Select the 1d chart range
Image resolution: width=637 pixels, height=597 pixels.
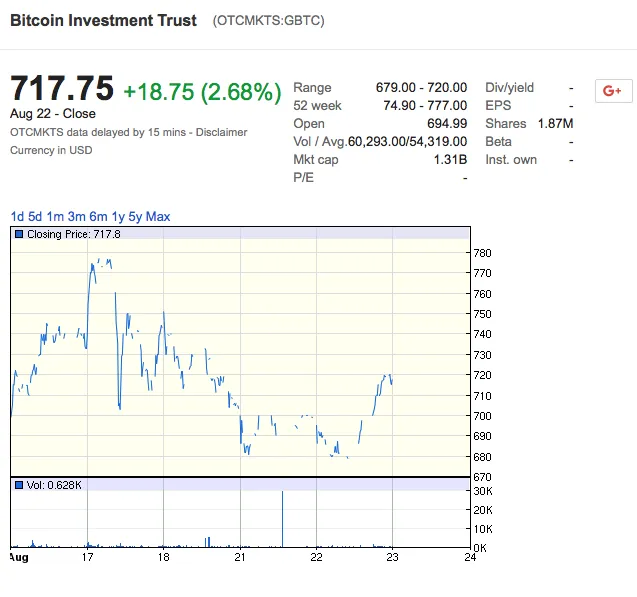(x=17, y=217)
